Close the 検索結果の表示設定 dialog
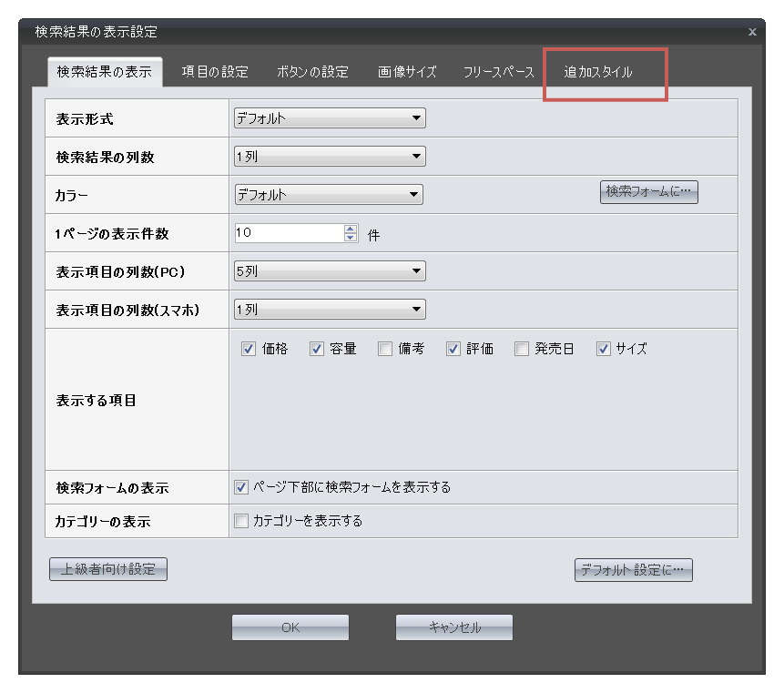The image size is (784, 693). (x=752, y=32)
